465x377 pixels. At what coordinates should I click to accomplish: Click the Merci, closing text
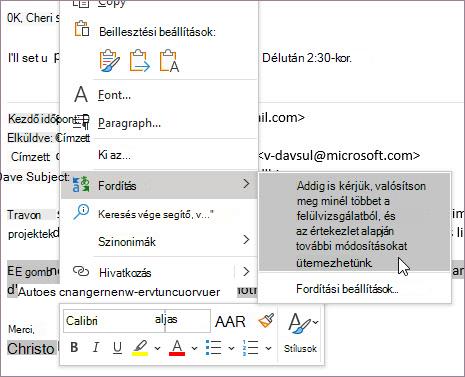(21, 329)
